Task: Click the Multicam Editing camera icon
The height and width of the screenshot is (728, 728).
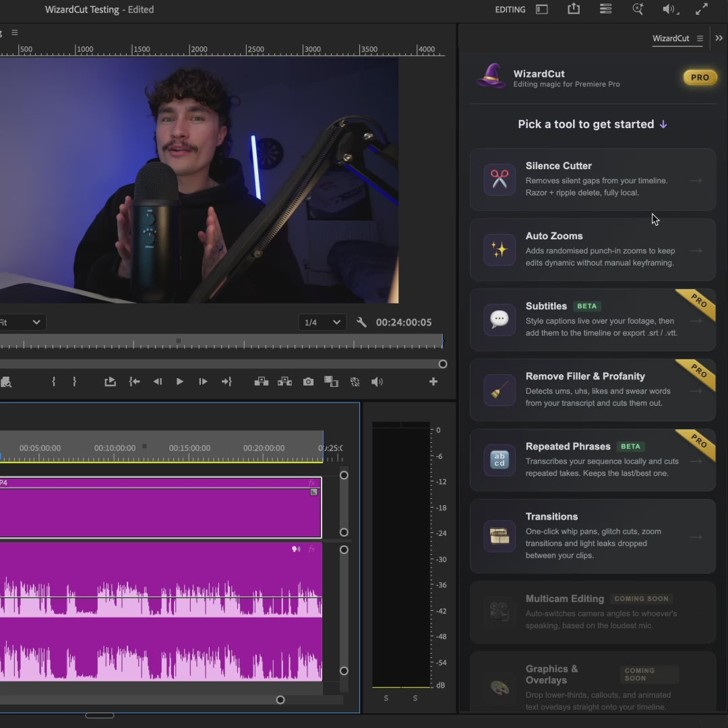Action: click(x=499, y=612)
